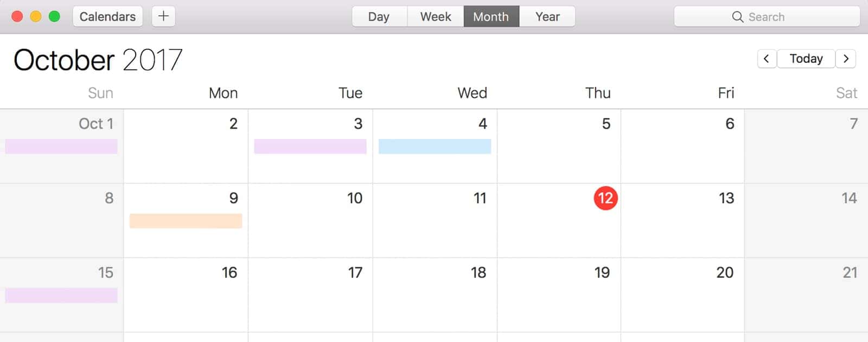Click the yellow minimize window button
Viewport: 868px width, 342px height.
pyautogui.click(x=36, y=16)
